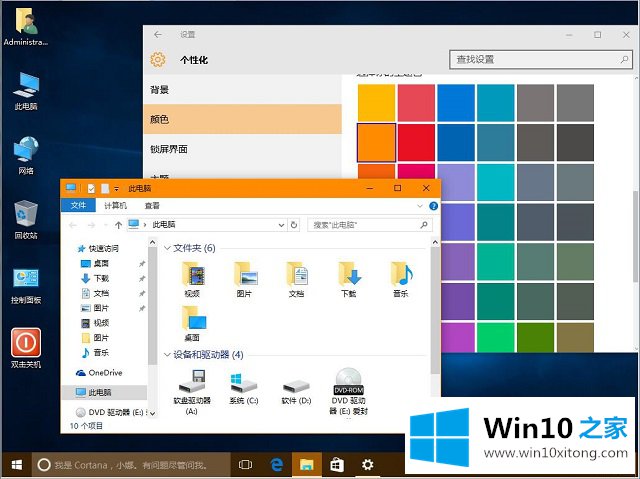
Task: Switch to the 查看 ribbon tab
Action: (152, 205)
